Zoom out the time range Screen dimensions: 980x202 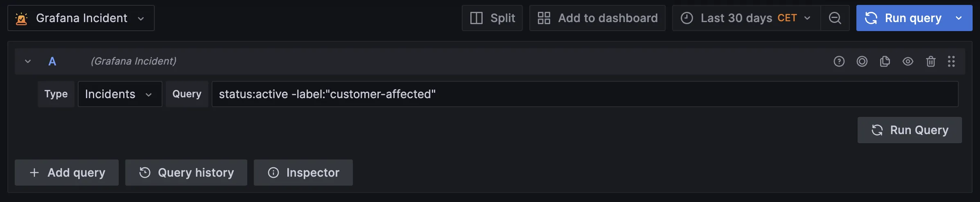click(x=835, y=18)
